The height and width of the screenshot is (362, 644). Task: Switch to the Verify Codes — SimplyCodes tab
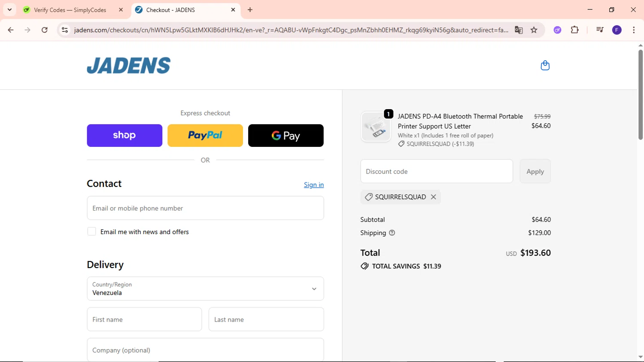pos(70,10)
